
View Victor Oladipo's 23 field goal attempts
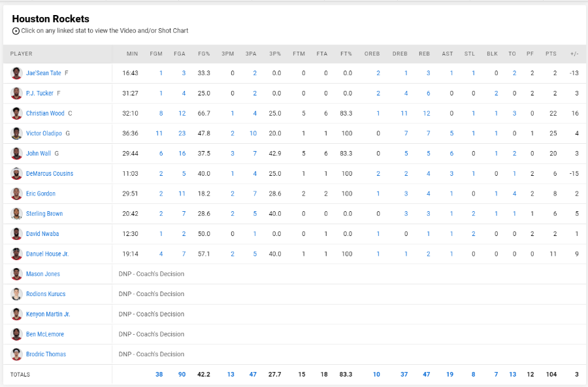(182, 133)
